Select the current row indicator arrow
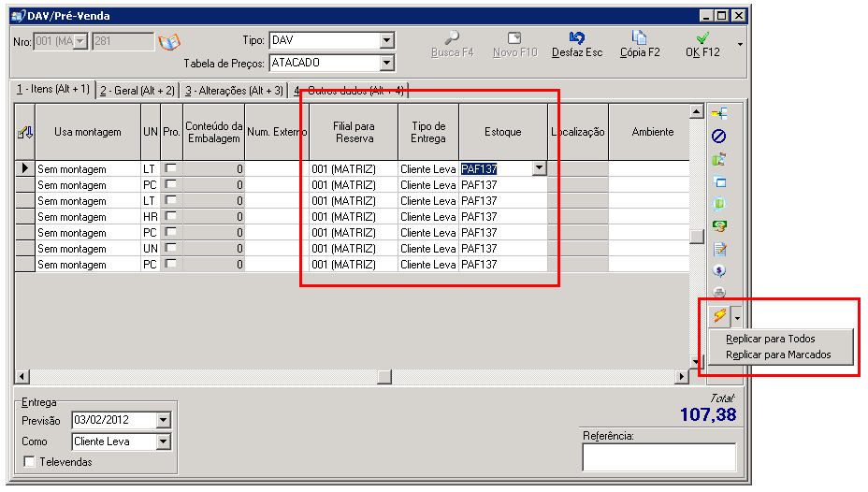The height and width of the screenshot is (492, 868). pos(25,168)
